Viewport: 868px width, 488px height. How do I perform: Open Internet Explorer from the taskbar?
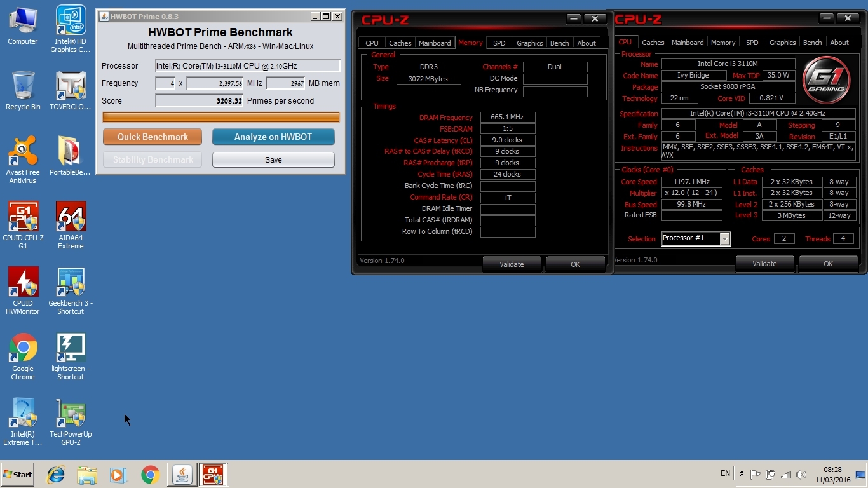56,475
